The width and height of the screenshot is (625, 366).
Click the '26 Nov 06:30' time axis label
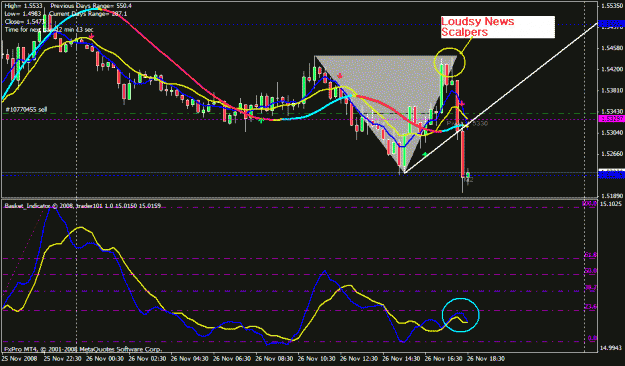click(232, 358)
